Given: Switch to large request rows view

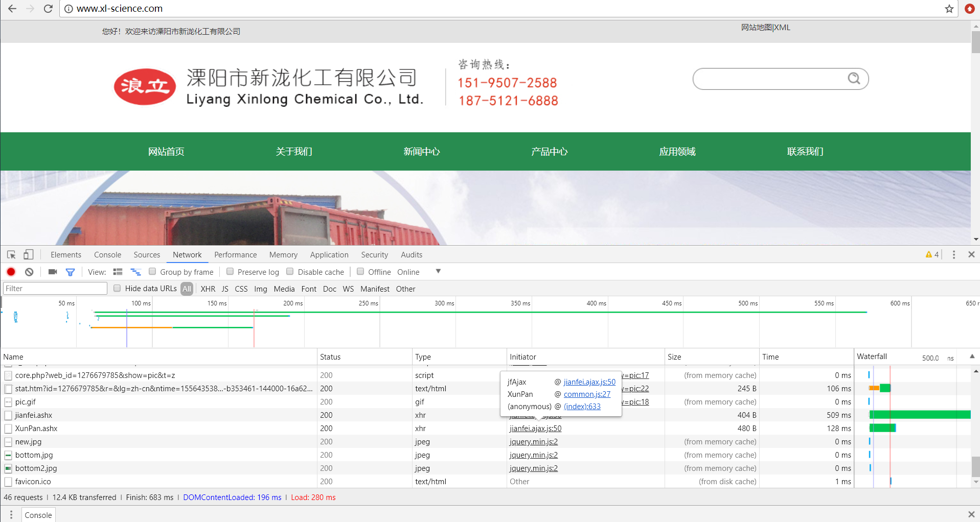Looking at the screenshot, I should [118, 272].
